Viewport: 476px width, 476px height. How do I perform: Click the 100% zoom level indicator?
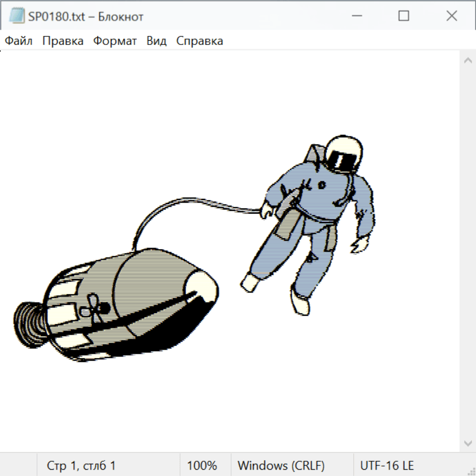[x=202, y=465]
